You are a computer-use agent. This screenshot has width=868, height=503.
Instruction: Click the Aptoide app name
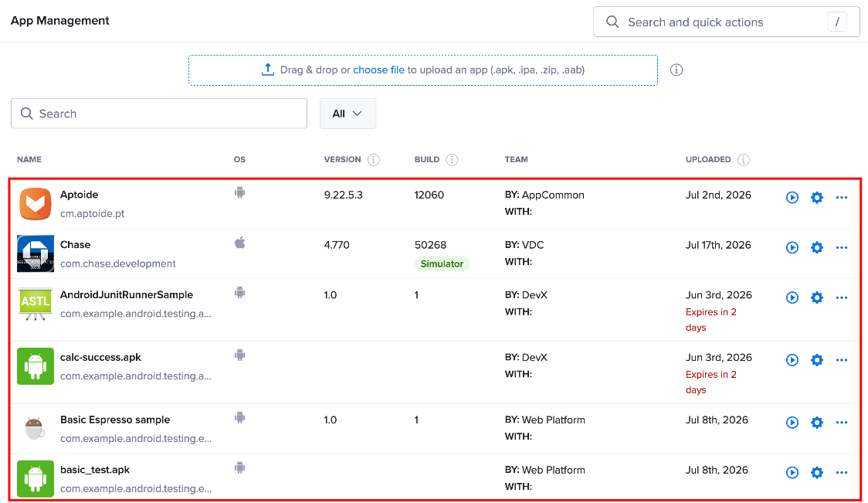click(x=80, y=195)
